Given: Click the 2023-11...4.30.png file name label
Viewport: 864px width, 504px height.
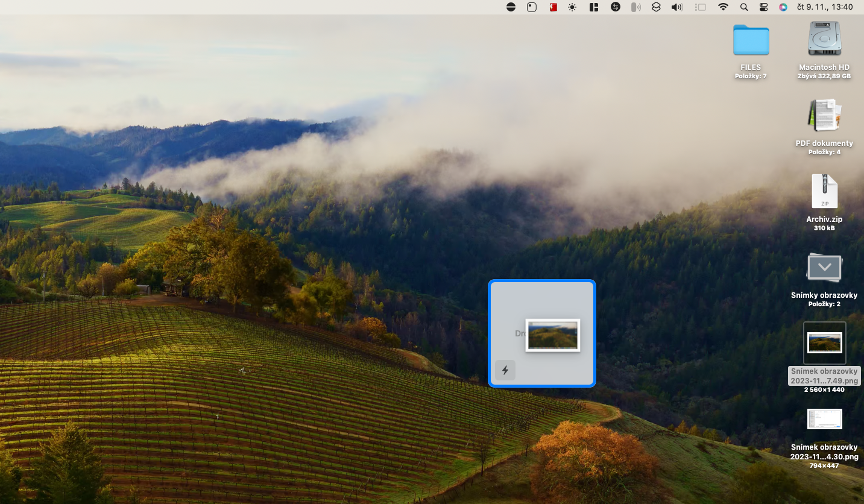Looking at the screenshot, I should (824, 452).
